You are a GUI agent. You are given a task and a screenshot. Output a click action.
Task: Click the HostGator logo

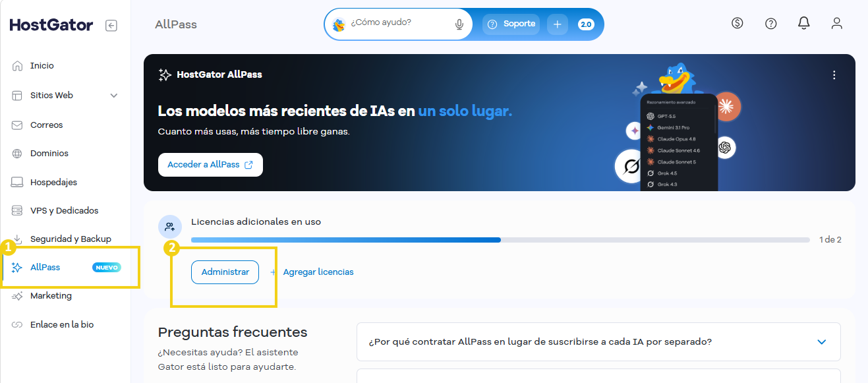click(x=51, y=25)
